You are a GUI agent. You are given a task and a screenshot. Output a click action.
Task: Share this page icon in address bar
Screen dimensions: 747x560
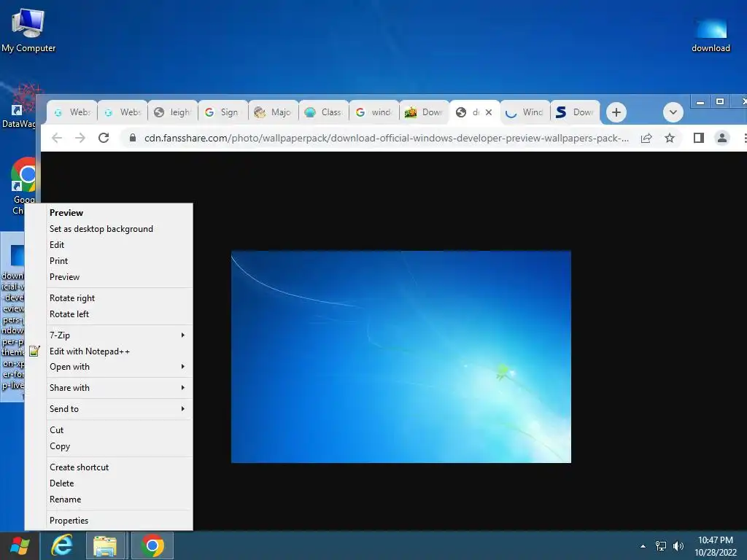(646, 138)
